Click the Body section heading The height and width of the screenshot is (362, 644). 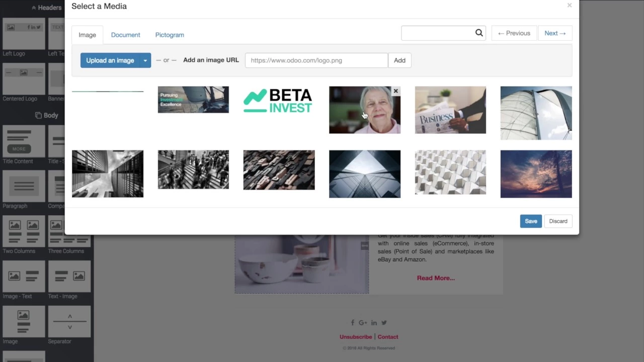coord(46,115)
